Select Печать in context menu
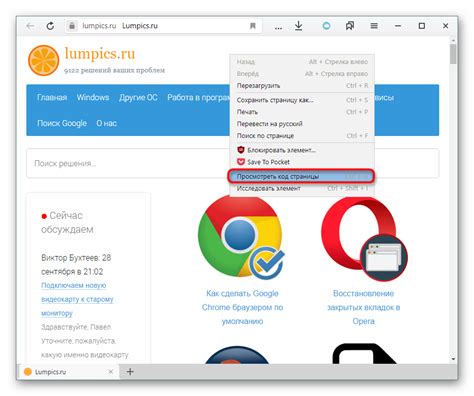Viewport: 474px width, 396px height. [302, 112]
